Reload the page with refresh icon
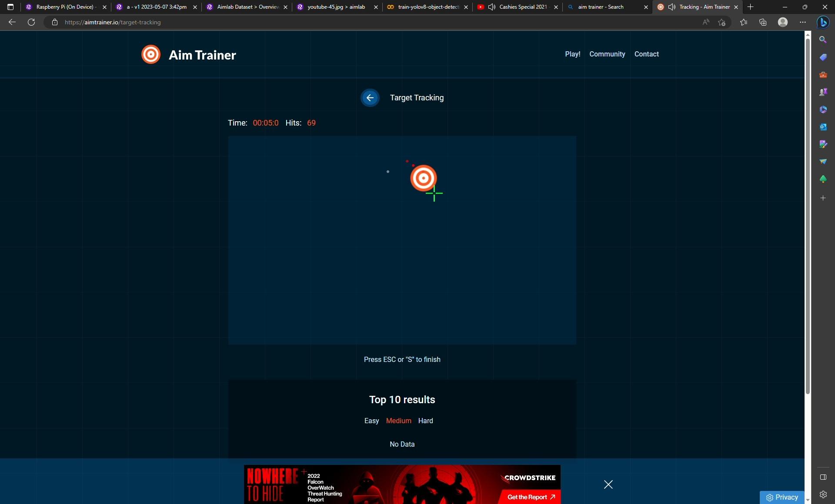Image resolution: width=835 pixels, height=504 pixels. click(31, 22)
